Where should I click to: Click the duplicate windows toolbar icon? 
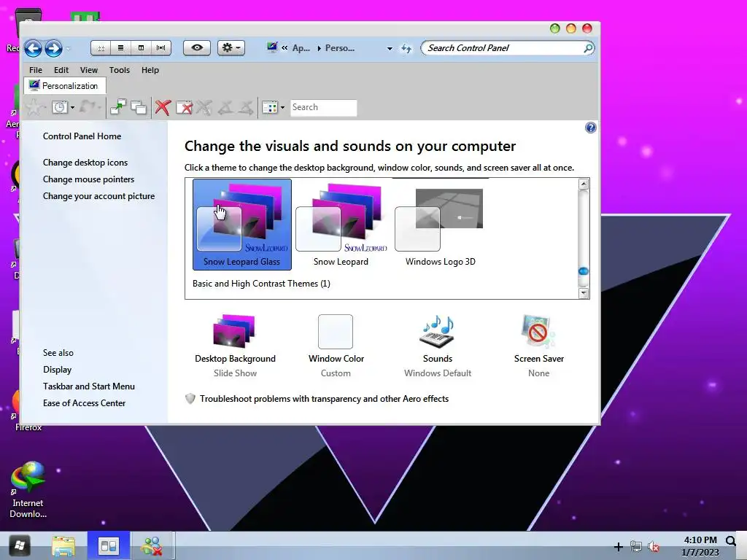(139, 108)
